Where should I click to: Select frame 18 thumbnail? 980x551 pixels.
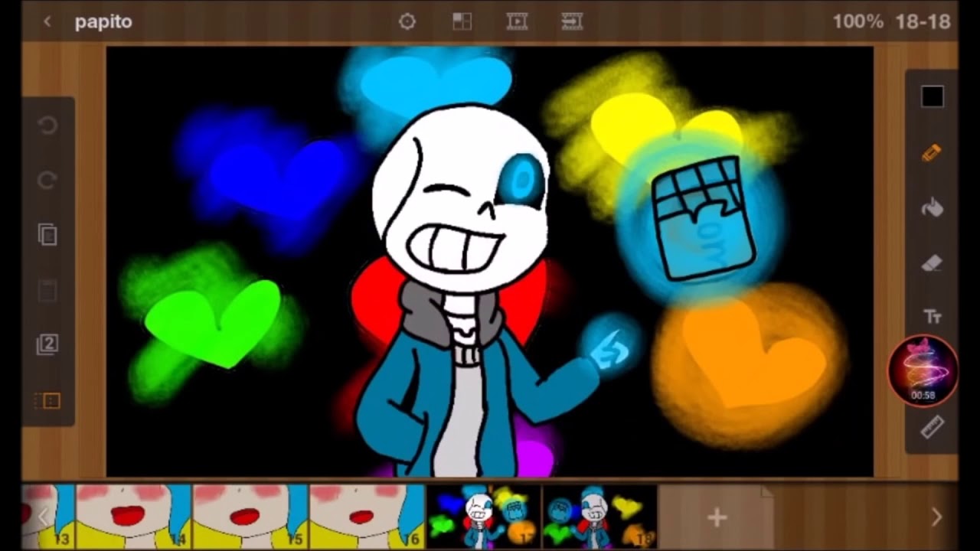(600, 517)
